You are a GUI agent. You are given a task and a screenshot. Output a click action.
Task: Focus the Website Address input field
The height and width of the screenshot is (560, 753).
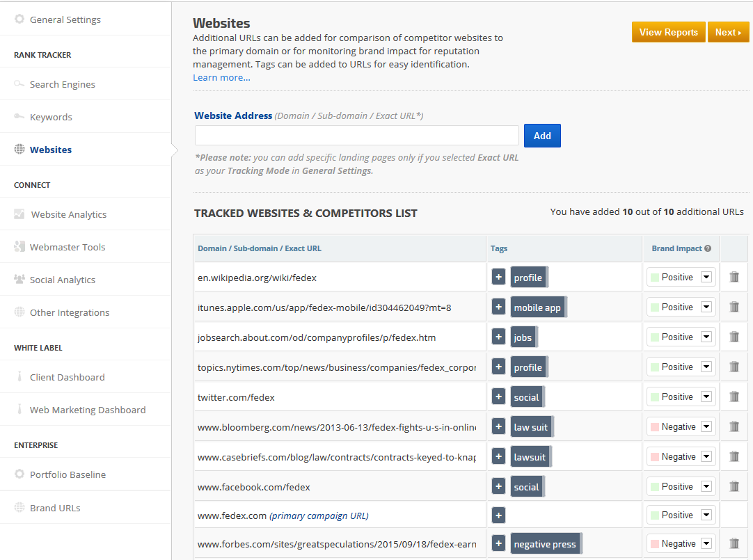click(x=356, y=136)
